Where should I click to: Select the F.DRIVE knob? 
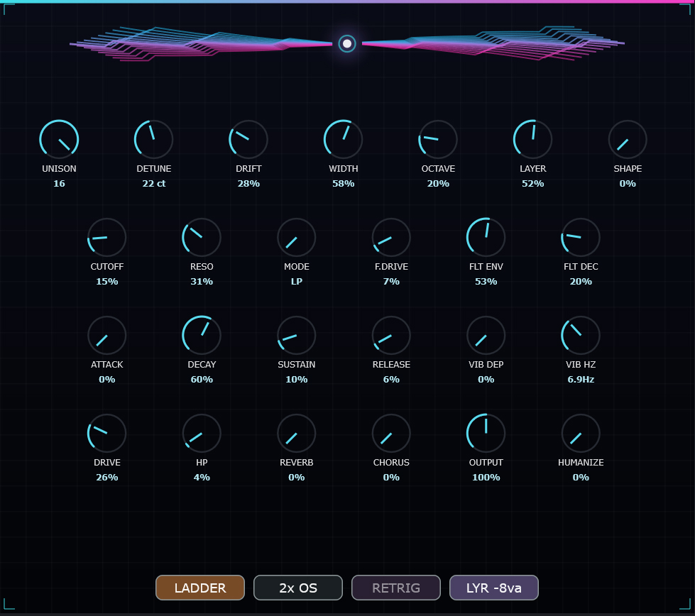391,238
